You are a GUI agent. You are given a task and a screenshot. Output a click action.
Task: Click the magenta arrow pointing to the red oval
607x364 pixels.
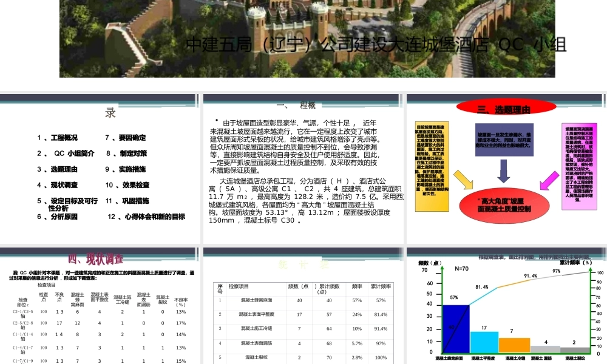549,181
